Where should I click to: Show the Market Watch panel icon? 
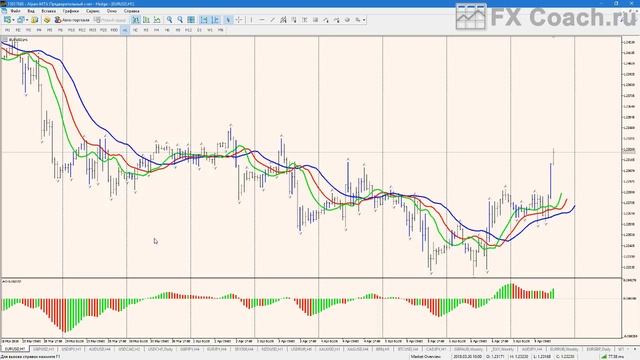(x=35, y=20)
